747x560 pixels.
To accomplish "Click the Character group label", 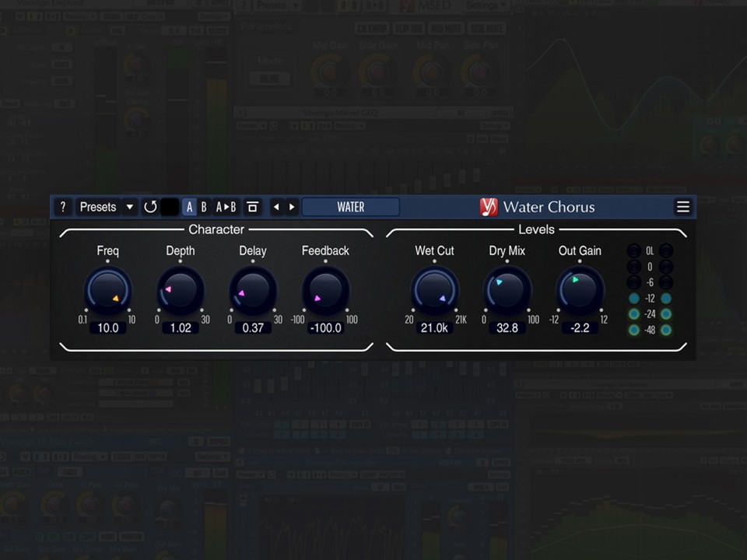I will (x=216, y=229).
